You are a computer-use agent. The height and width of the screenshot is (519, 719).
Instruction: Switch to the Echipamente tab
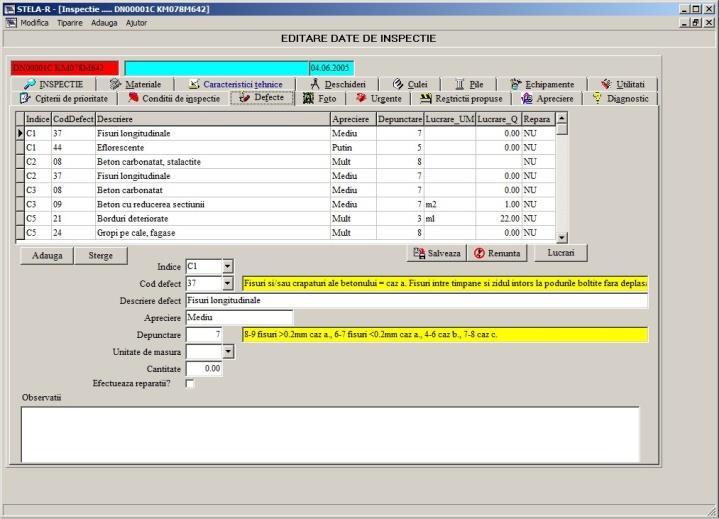542,84
